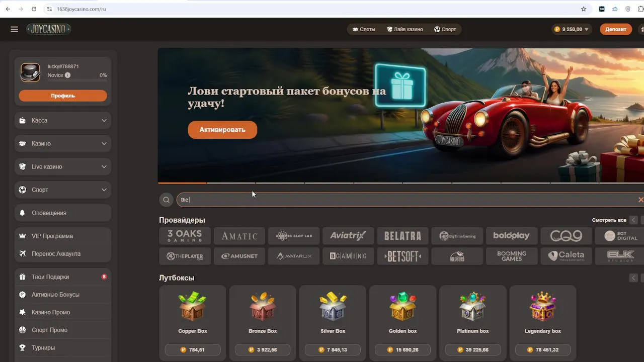The width and height of the screenshot is (644, 362).
Task: Click the Профиль button
Action: click(63, 96)
